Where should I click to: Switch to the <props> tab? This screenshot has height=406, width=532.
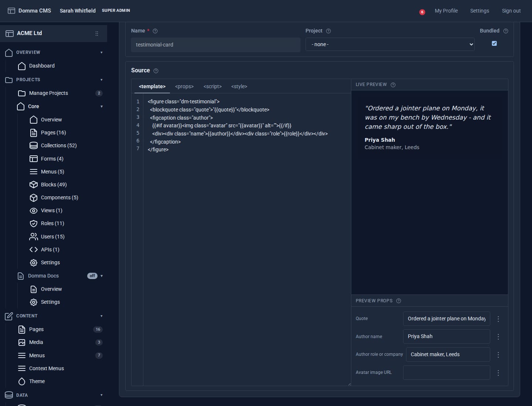(x=184, y=86)
